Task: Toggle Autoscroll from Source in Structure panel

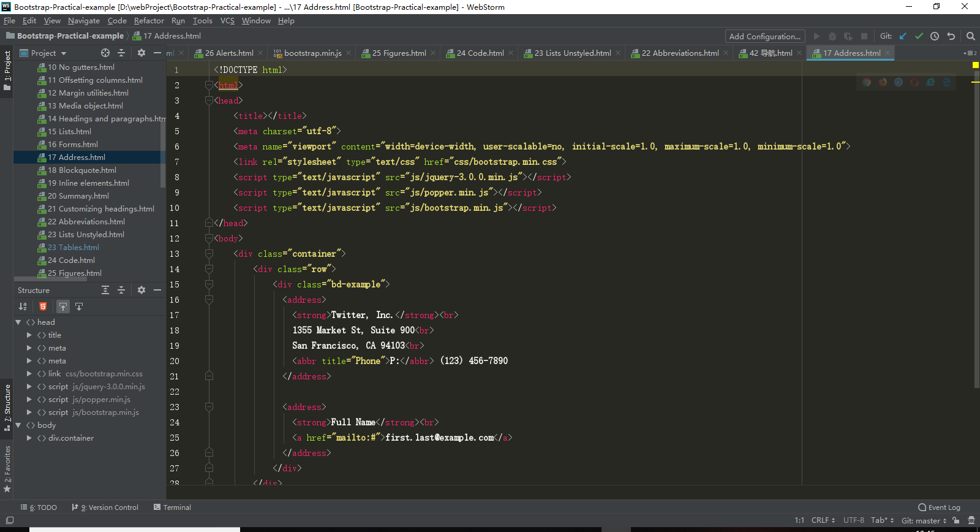Action: pyautogui.click(x=79, y=306)
